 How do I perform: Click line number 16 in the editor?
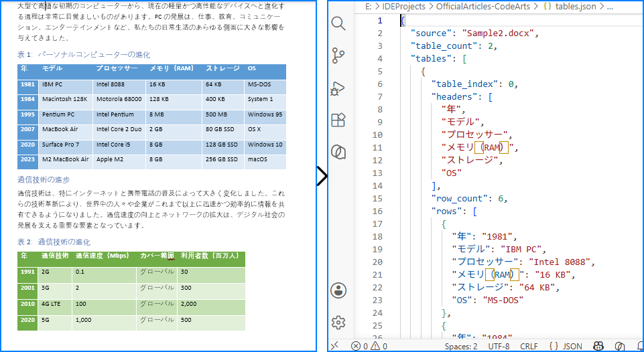point(377,211)
